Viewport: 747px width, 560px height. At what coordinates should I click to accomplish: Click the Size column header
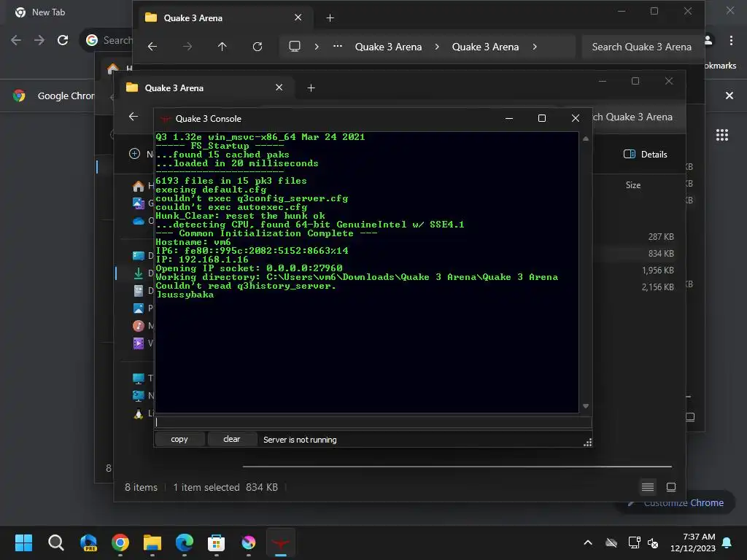point(632,185)
